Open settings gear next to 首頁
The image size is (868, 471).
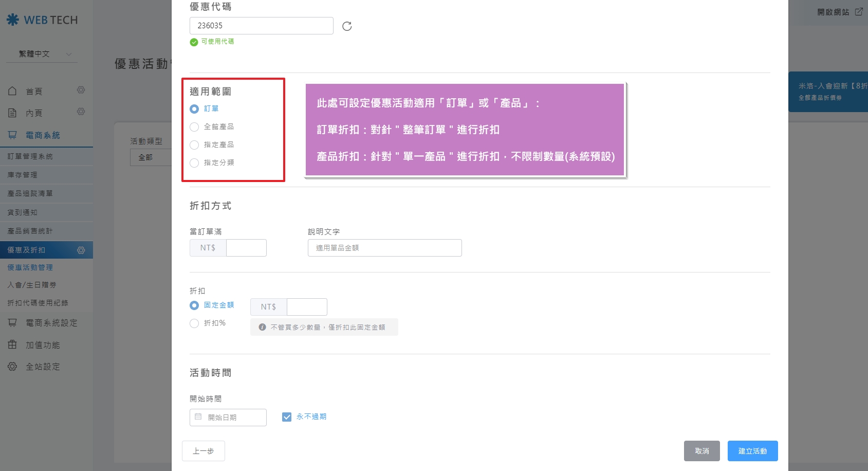point(81,90)
